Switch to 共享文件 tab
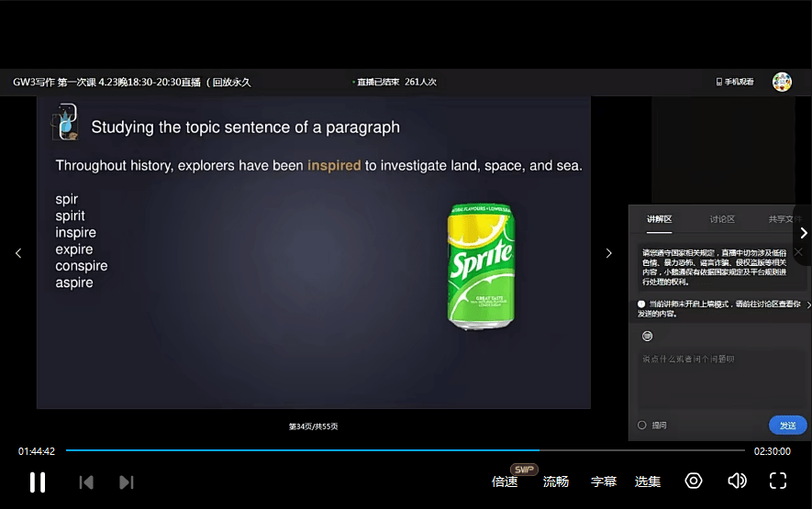Image resolution: width=812 pixels, height=509 pixels. (x=784, y=219)
